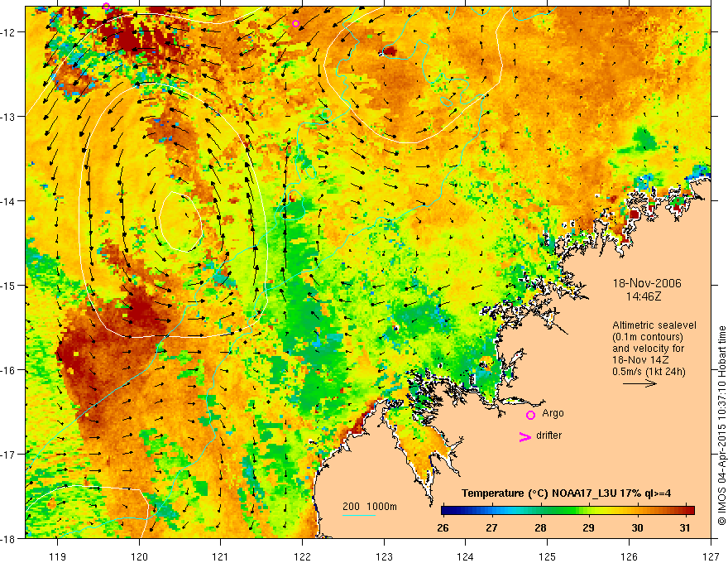Click the Argo legend circle marker
The width and height of the screenshot is (728, 563).
point(530,415)
